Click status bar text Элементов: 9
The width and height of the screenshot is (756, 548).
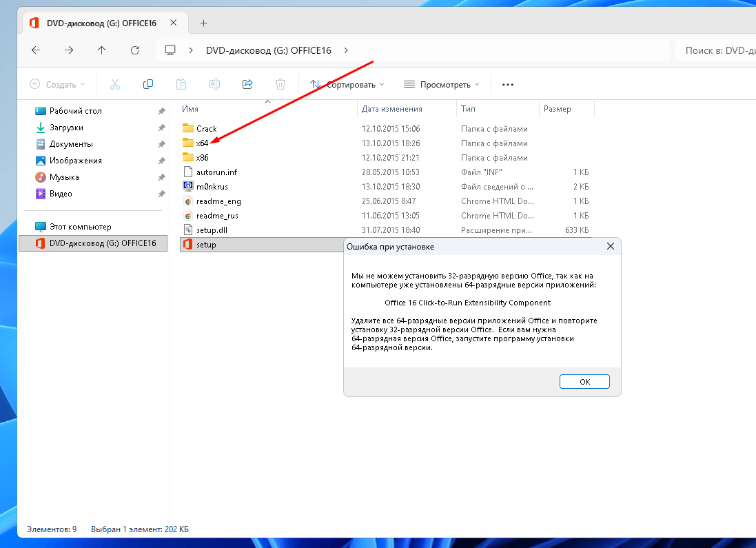52,529
